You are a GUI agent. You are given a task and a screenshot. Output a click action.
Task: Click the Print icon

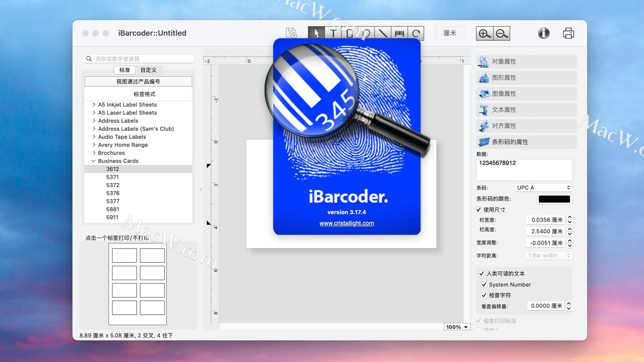(x=568, y=33)
